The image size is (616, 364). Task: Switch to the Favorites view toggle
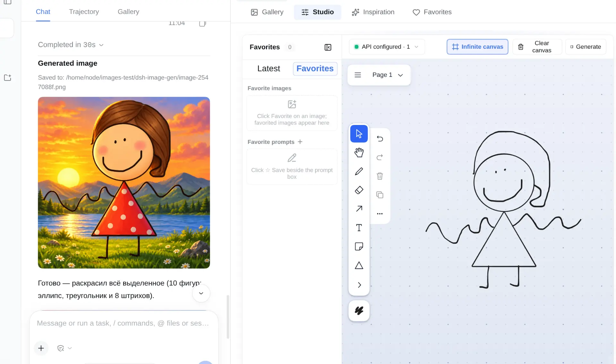click(x=315, y=69)
